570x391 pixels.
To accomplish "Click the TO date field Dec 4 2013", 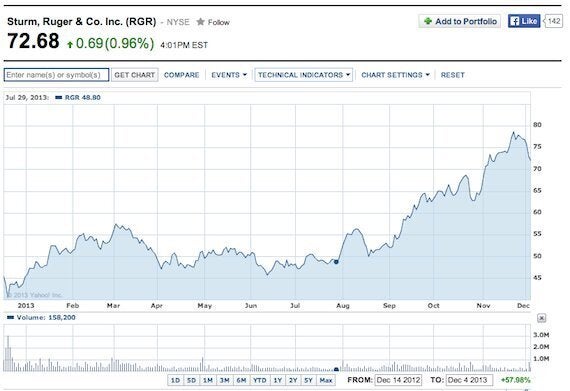I will tap(469, 380).
